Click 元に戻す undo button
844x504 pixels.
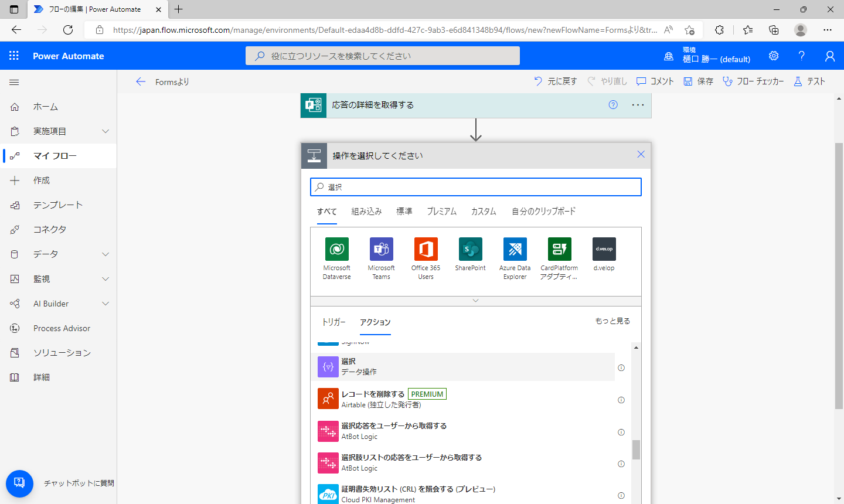(x=556, y=81)
